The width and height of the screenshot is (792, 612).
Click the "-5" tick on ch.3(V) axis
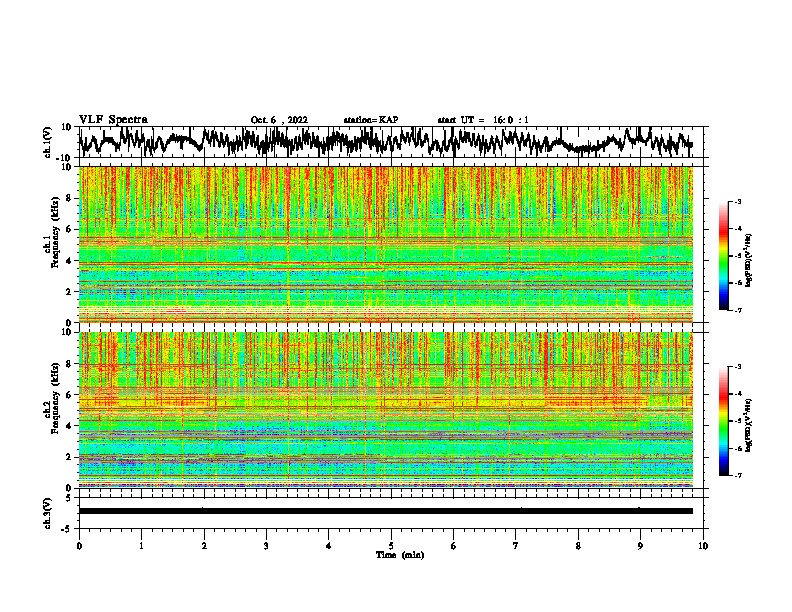point(68,529)
